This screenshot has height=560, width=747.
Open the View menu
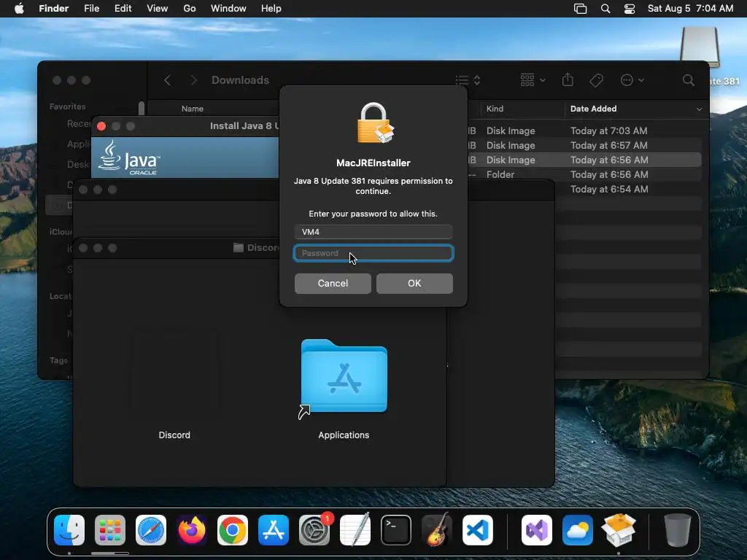pos(158,9)
